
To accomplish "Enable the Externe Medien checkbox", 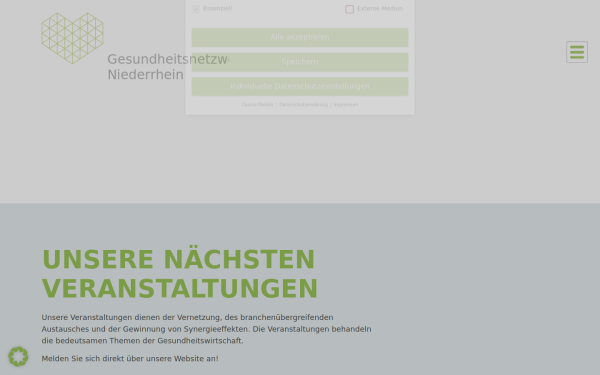I will [x=349, y=9].
